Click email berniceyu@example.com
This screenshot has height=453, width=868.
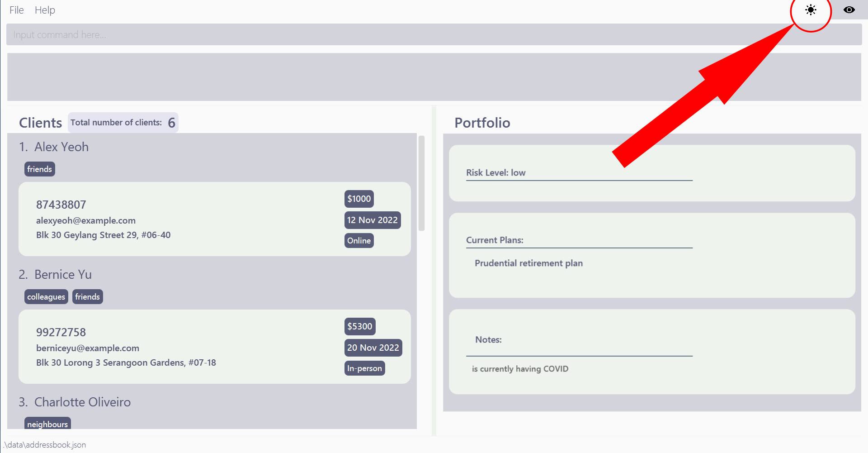(x=88, y=348)
